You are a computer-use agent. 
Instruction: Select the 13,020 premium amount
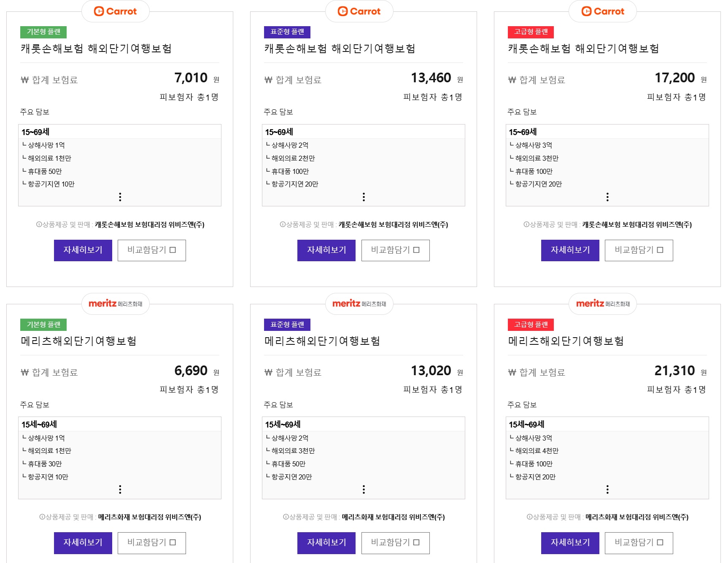click(431, 371)
